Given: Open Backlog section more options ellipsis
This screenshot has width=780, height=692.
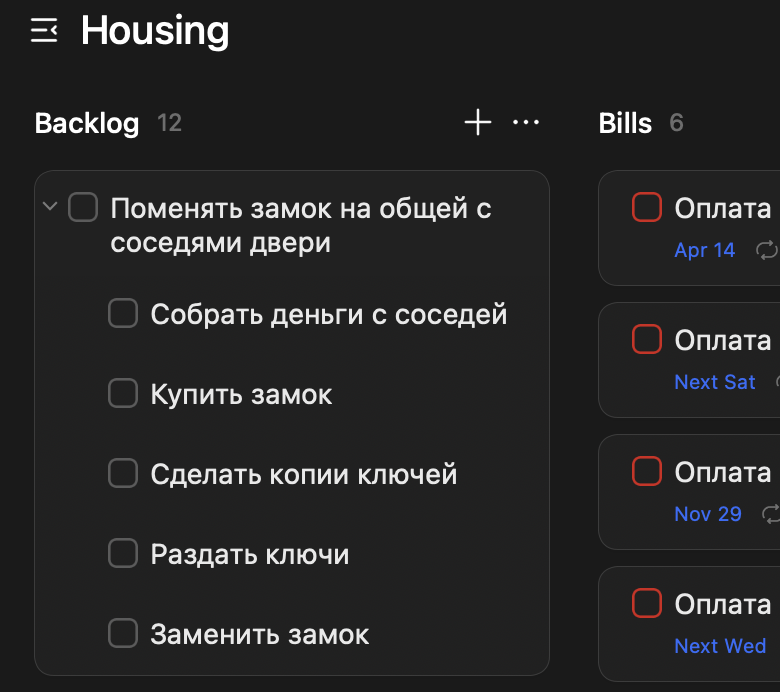Looking at the screenshot, I should pos(526,123).
